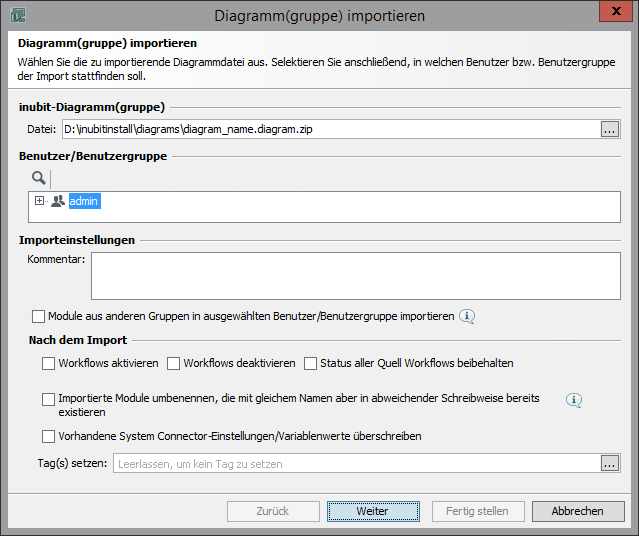Open the tag chooser next to Tag(s) setzen
This screenshot has height=536, width=639.
click(x=610, y=463)
